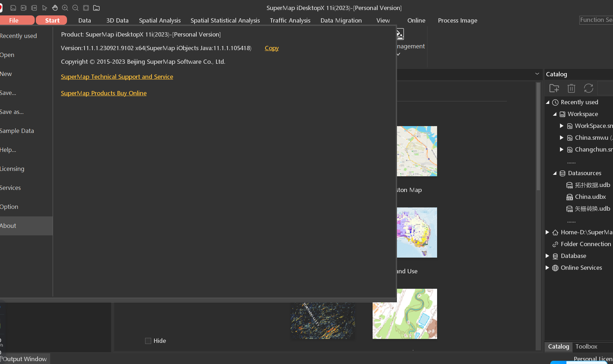Click the Database icon in Catalog tree
Screen dimensions: 613x364
(555, 256)
